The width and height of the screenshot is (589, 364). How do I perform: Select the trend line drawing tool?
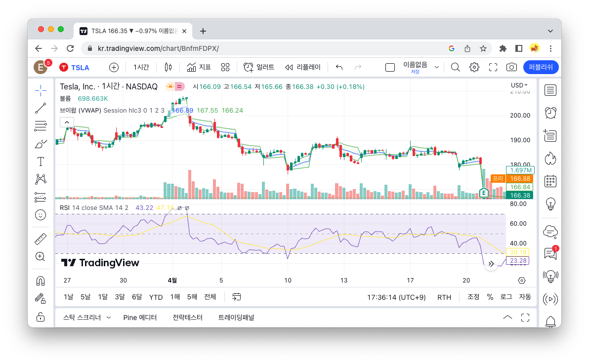[41, 108]
